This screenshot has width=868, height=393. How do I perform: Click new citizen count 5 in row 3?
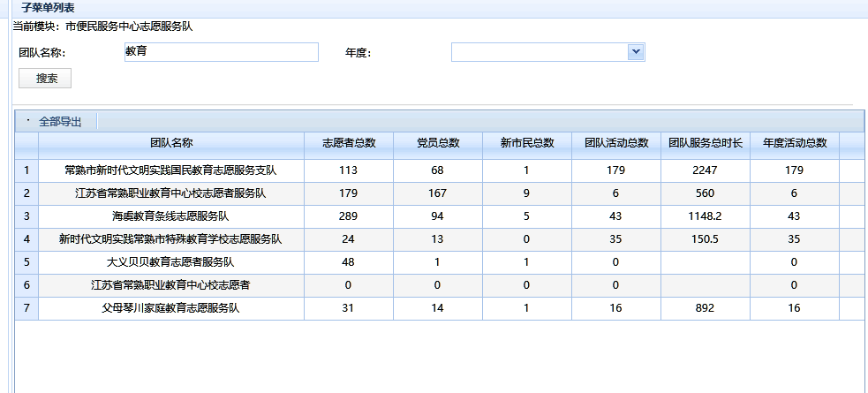pos(526,216)
